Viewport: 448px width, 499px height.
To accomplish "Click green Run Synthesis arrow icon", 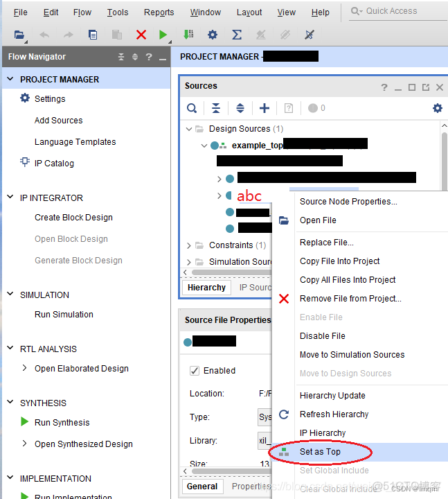I will point(24,421).
